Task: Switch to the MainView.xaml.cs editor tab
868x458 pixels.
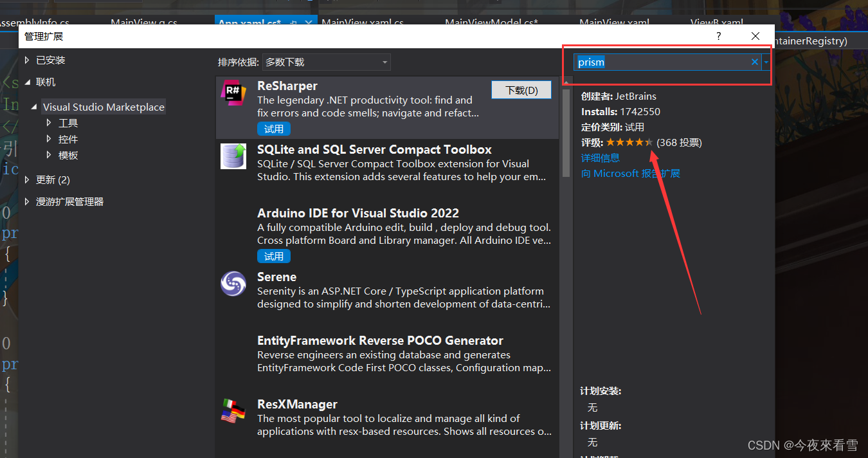Action: point(363,23)
